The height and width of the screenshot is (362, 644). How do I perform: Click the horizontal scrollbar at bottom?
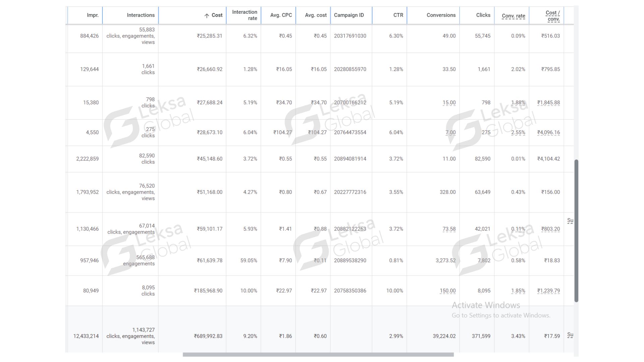[x=318, y=354]
